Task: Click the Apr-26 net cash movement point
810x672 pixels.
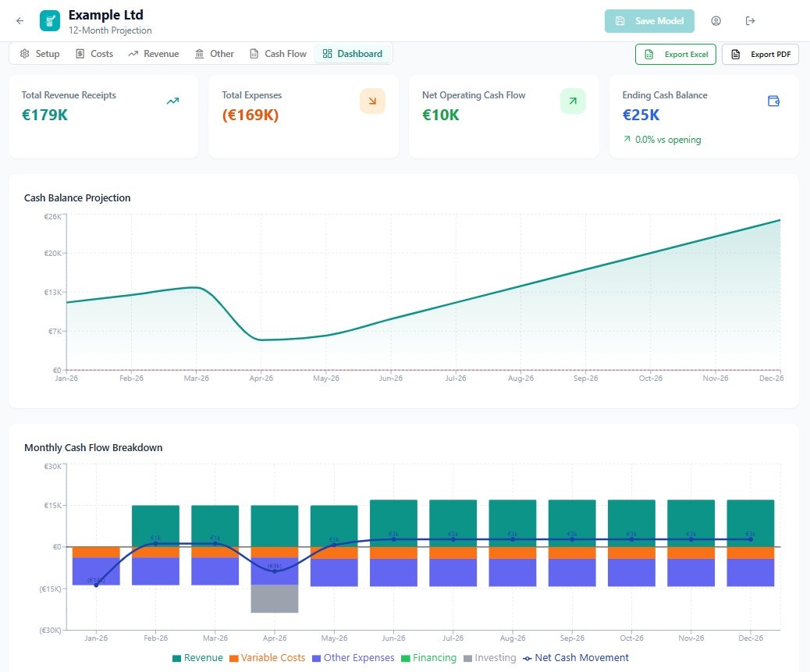Action: click(x=275, y=571)
